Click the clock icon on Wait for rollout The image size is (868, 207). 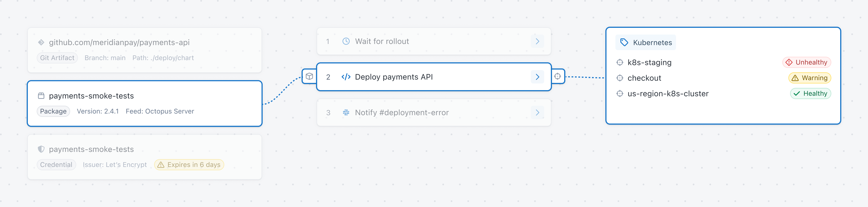(346, 41)
